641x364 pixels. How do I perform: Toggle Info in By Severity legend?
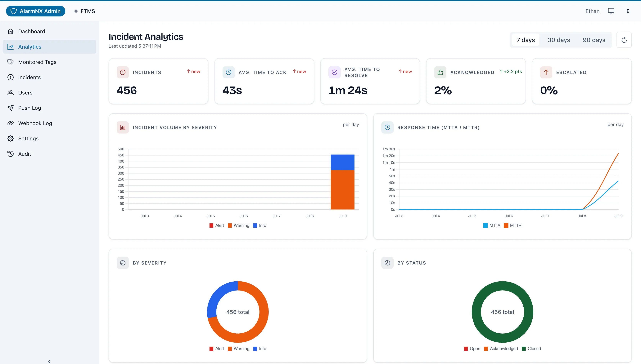[260, 349]
